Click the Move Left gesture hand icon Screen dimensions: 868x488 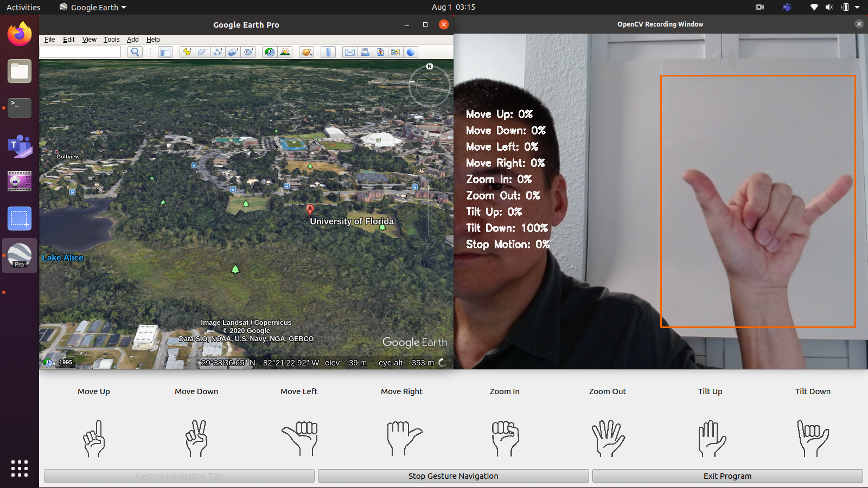pyautogui.click(x=299, y=438)
